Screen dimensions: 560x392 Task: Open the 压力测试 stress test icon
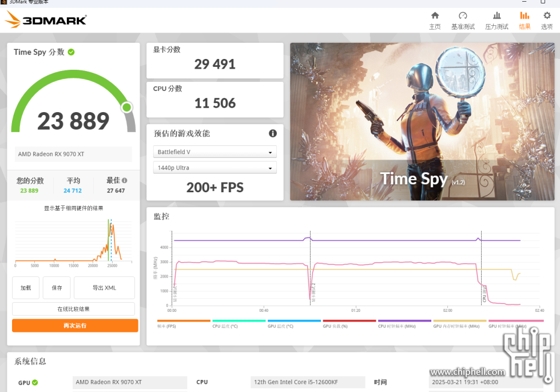497,15
